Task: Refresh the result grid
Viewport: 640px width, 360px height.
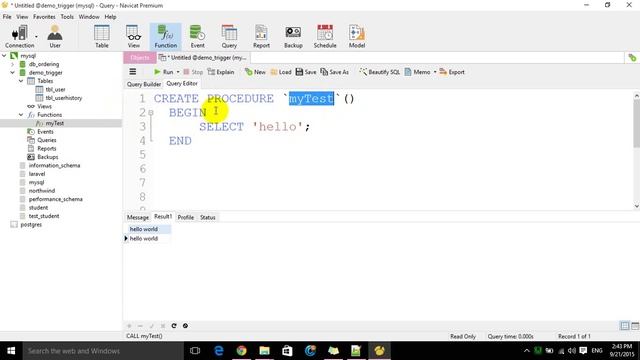Action: pos(174,326)
